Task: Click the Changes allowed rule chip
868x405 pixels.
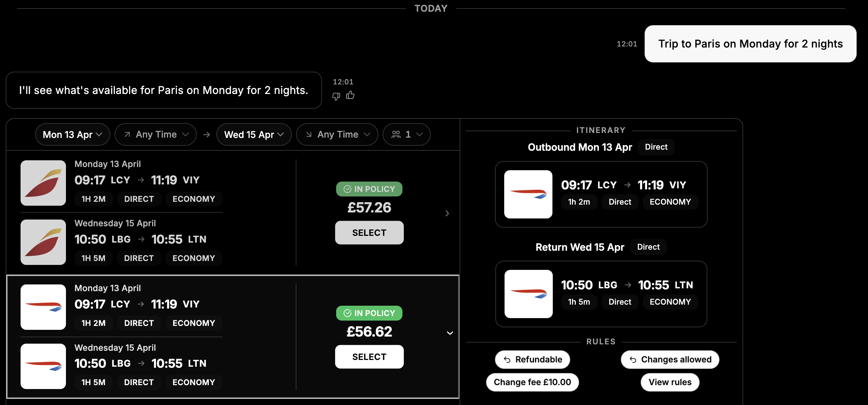Action: pyautogui.click(x=670, y=360)
